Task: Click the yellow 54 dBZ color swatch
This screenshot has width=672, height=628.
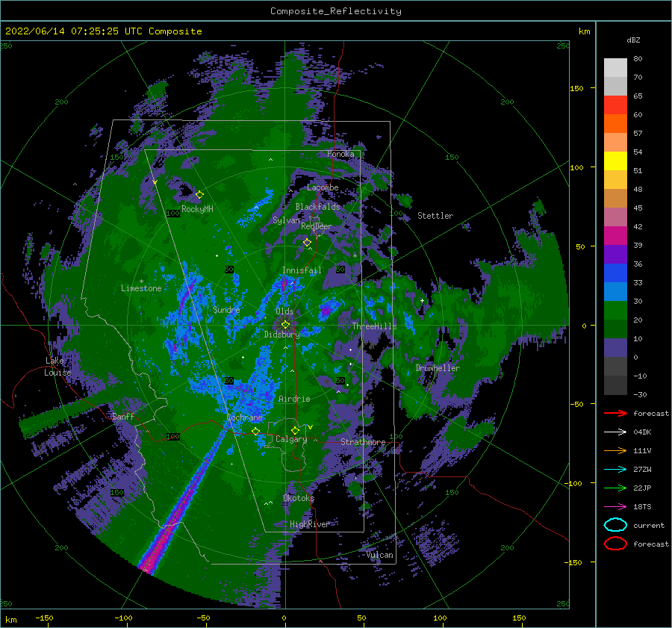Action: [615, 161]
